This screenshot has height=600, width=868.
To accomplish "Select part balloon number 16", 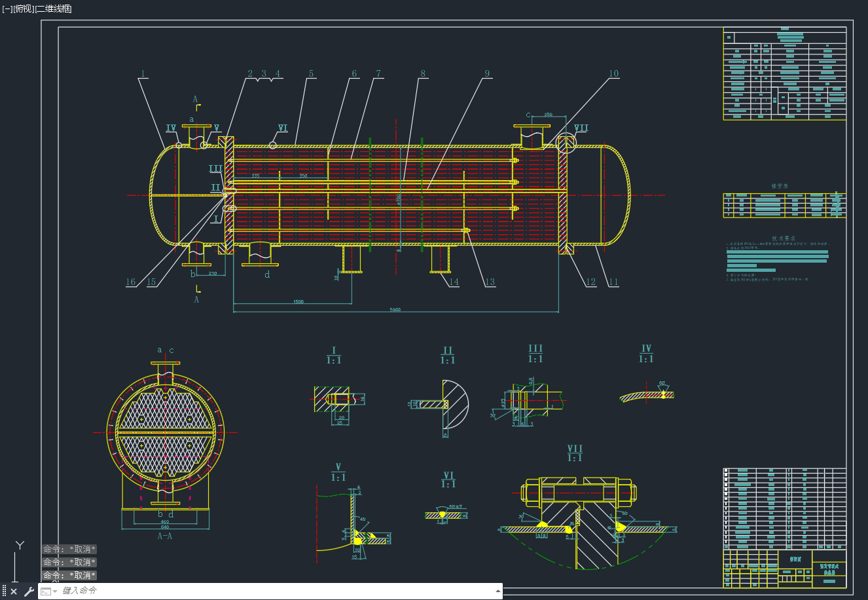I will 131,282.
